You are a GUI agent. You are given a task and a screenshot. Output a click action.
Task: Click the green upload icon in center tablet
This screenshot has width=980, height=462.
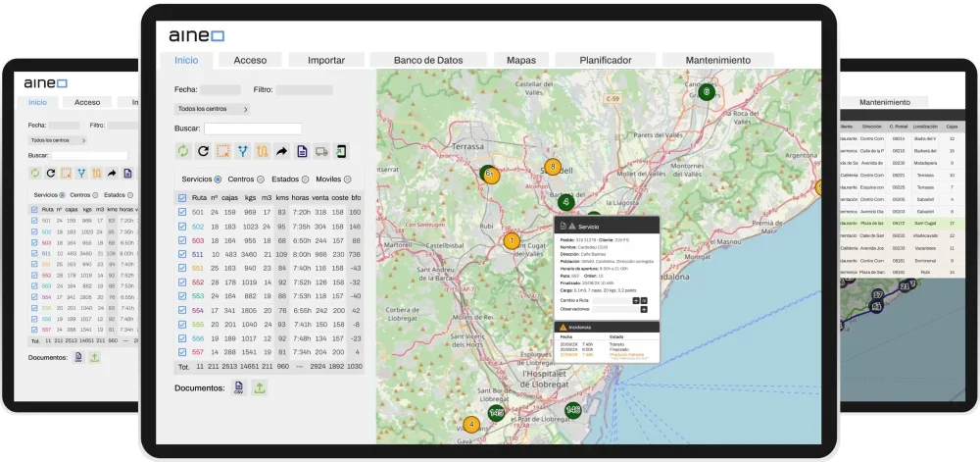coord(260,388)
